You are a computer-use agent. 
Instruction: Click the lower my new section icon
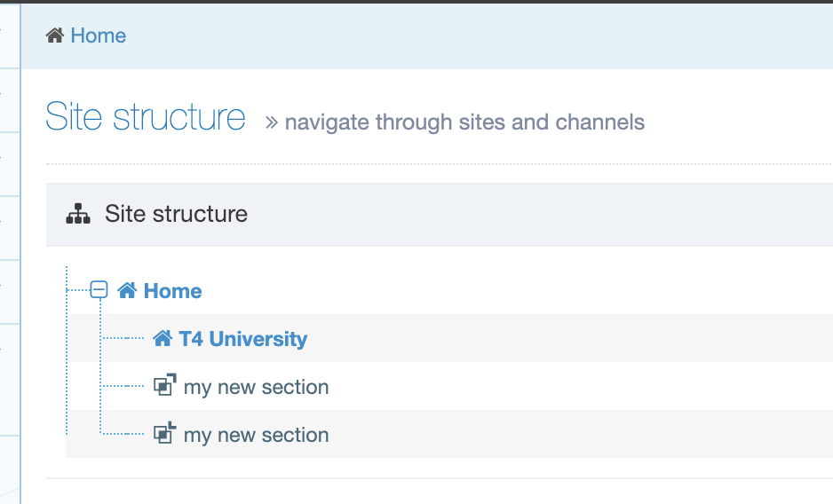pos(164,434)
